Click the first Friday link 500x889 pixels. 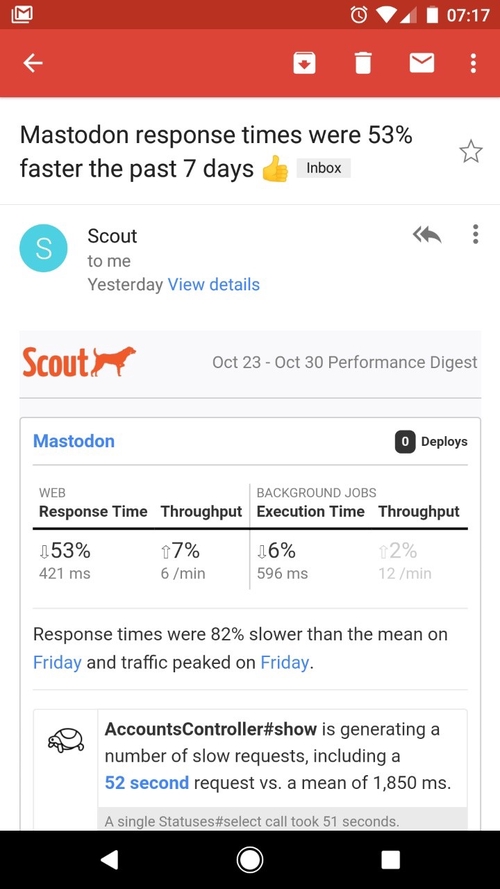coord(57,662)
